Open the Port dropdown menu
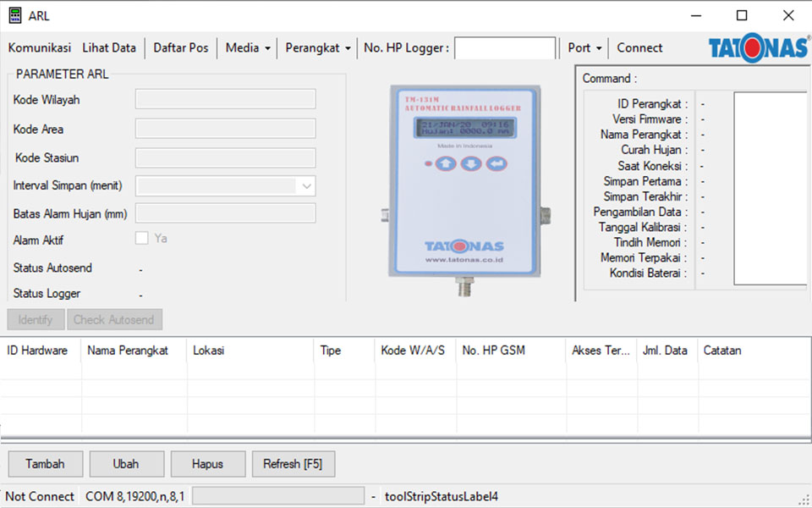The height and width of the screenshot is (508, 812). [x=584, y=48]
